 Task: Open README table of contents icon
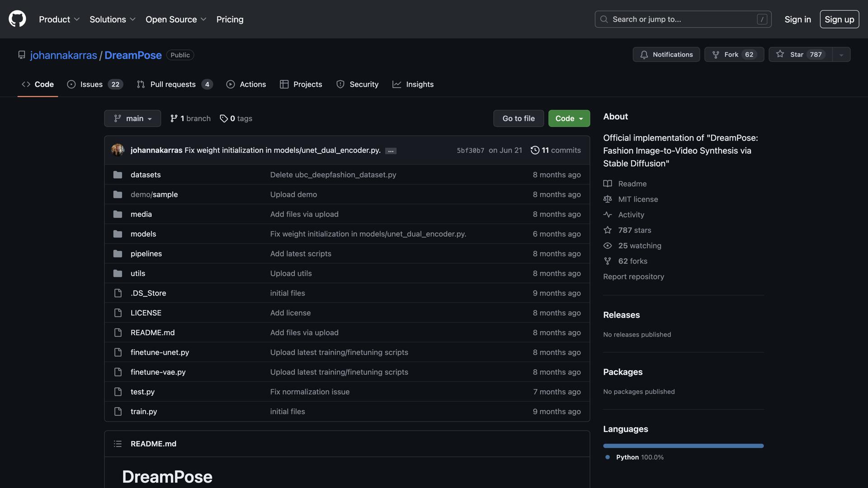[118, 444]
